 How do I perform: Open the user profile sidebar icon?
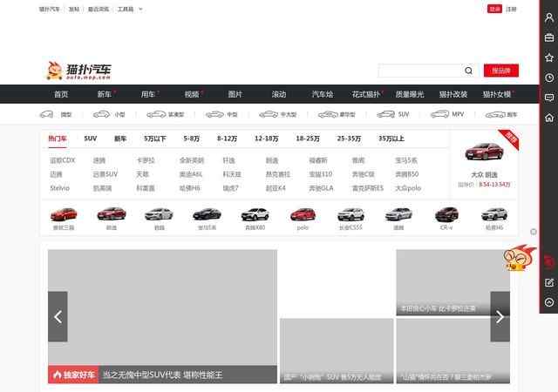coord(548,17)
